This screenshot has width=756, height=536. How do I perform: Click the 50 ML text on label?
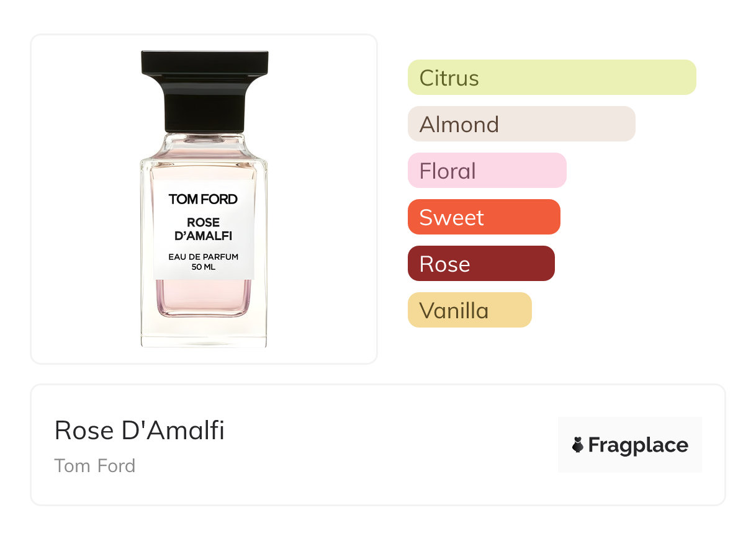point(204,267)
